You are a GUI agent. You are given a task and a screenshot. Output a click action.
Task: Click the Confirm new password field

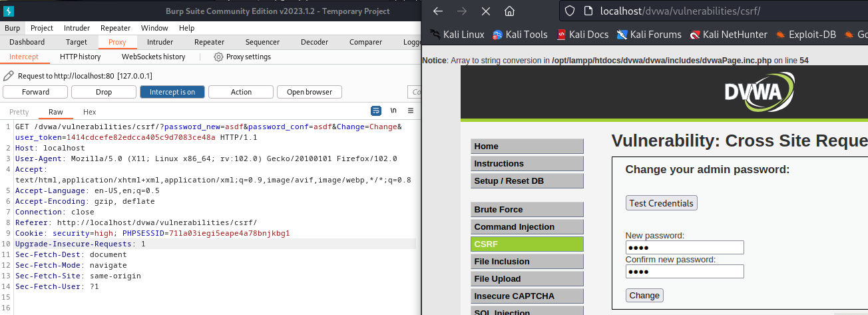tap(685, 271)
